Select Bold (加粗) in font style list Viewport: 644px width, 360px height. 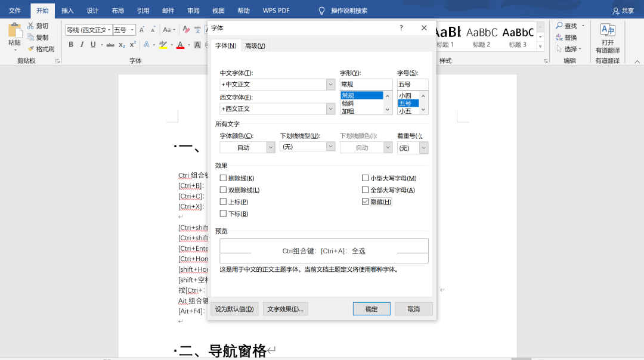pyautogui.click(x=348, y=111)
